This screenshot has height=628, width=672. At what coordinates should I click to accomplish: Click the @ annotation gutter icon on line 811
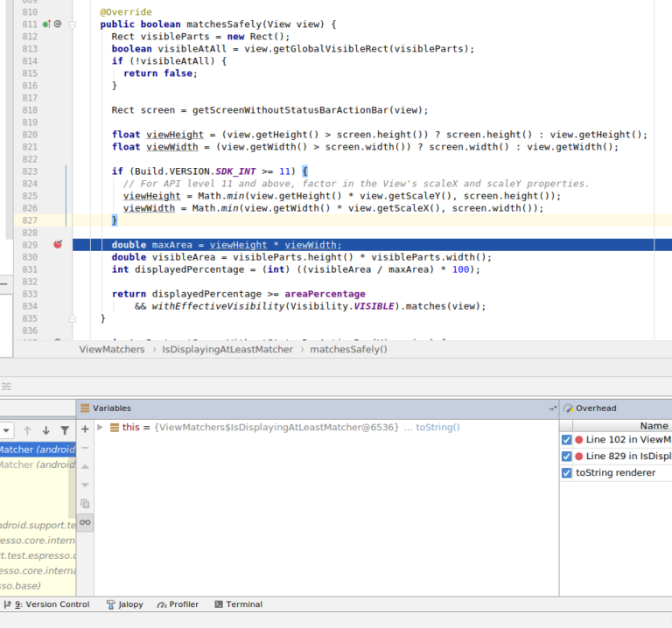pos(58,24)
